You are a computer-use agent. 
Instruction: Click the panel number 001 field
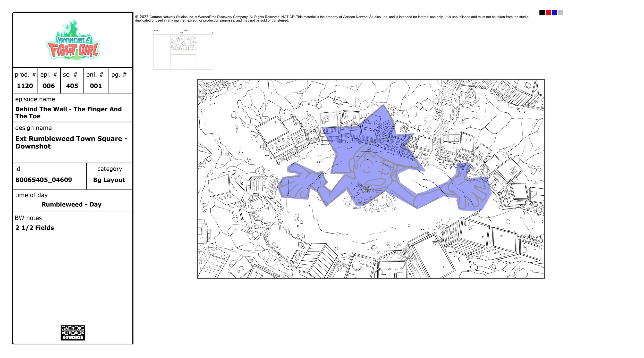96,86
